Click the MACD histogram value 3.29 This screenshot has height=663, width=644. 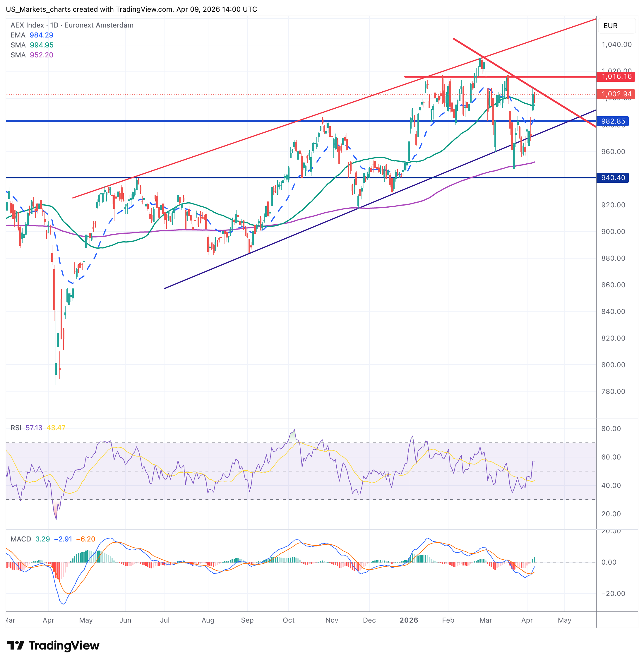point(43,539)
